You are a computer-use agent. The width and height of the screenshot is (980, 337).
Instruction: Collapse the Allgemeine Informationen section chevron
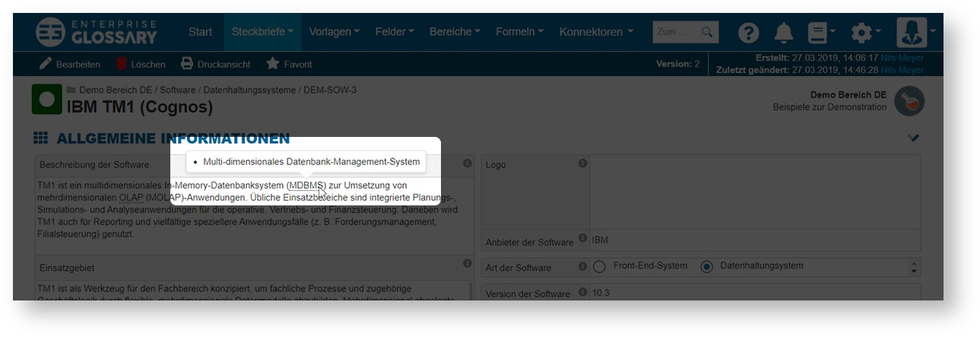pos(913,138)
